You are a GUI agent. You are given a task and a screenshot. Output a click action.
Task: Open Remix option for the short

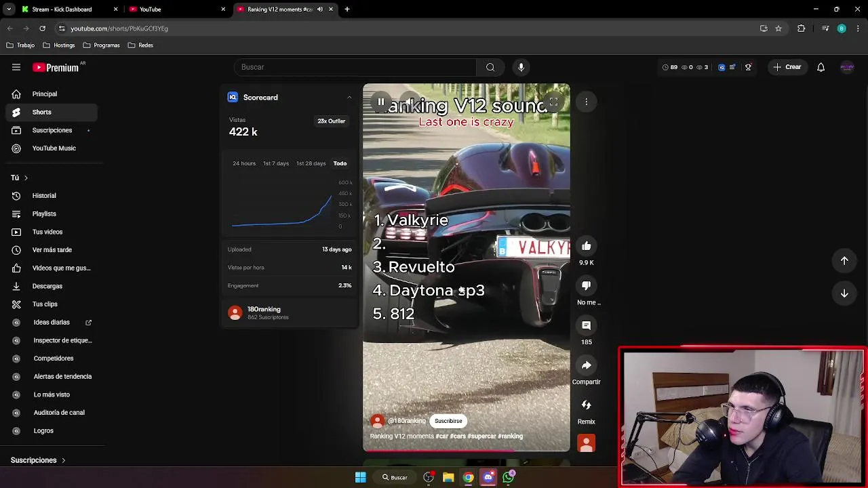[587, 405]
